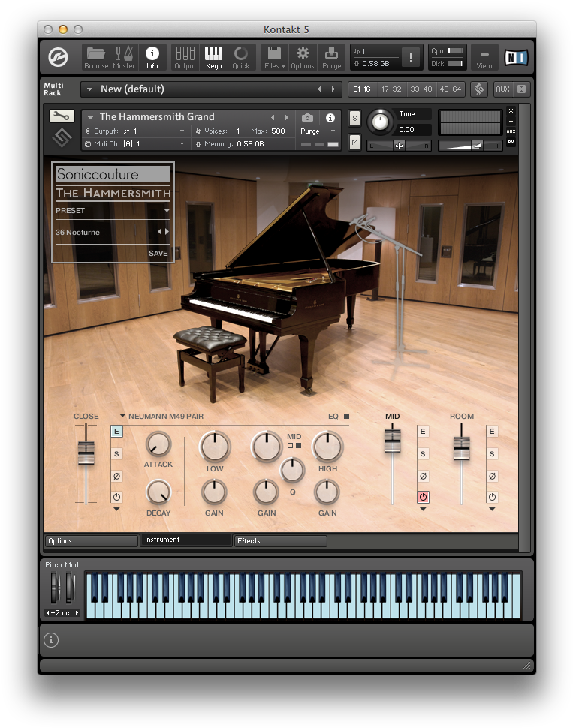This screenshot has width=573, height=728.
Task: Open the Master editor
Action: [x=124, y=58]
